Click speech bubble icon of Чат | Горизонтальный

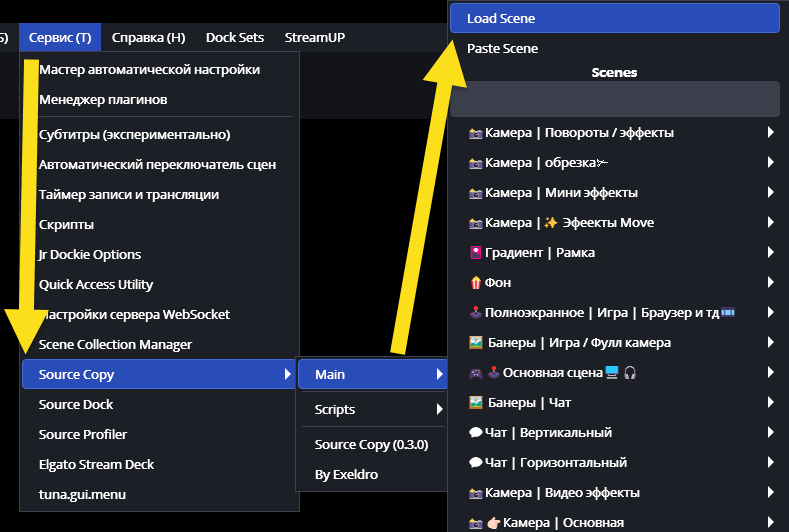click(475, 463)
